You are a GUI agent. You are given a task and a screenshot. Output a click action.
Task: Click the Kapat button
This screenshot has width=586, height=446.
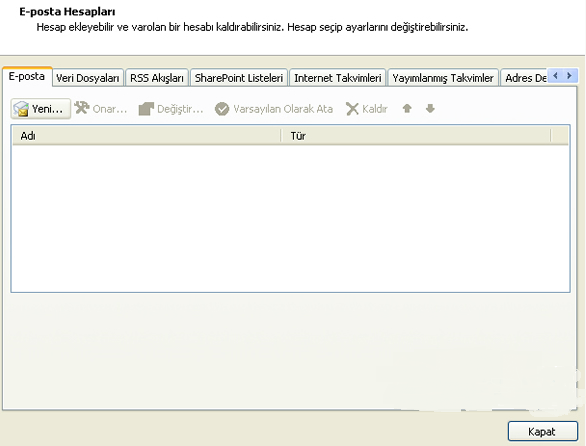(x=543, y=431)
